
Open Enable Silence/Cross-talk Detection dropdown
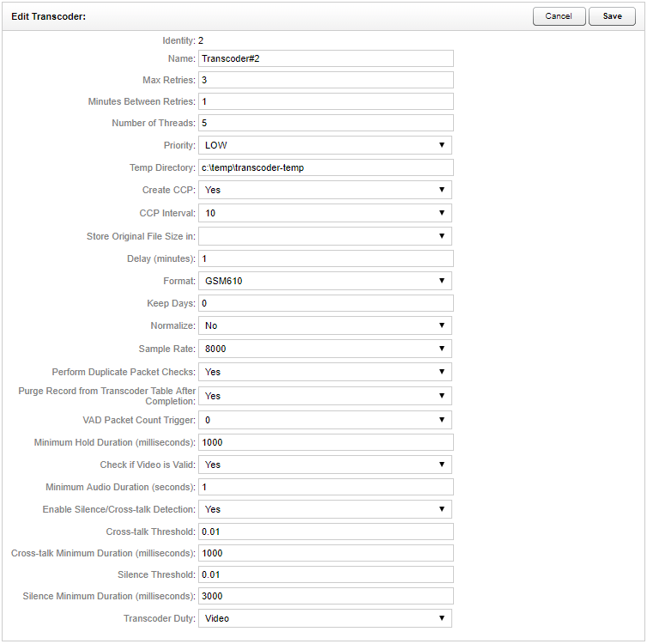325,509
